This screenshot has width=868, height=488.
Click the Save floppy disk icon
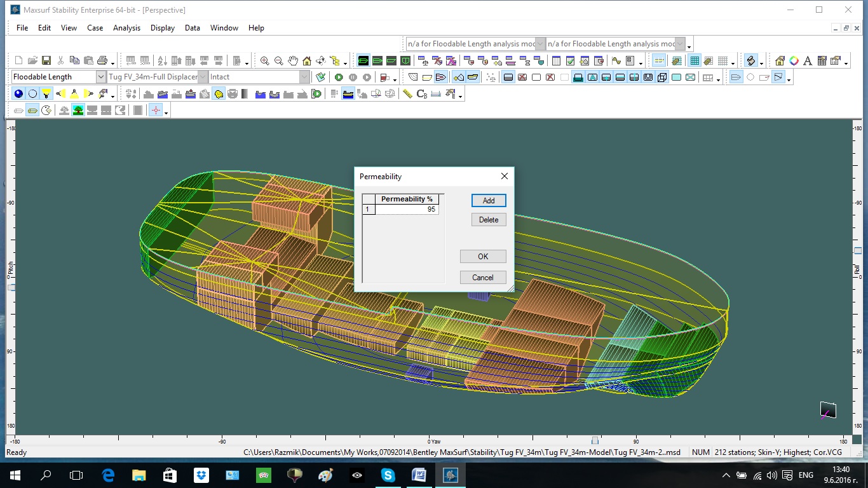[46, 61]
